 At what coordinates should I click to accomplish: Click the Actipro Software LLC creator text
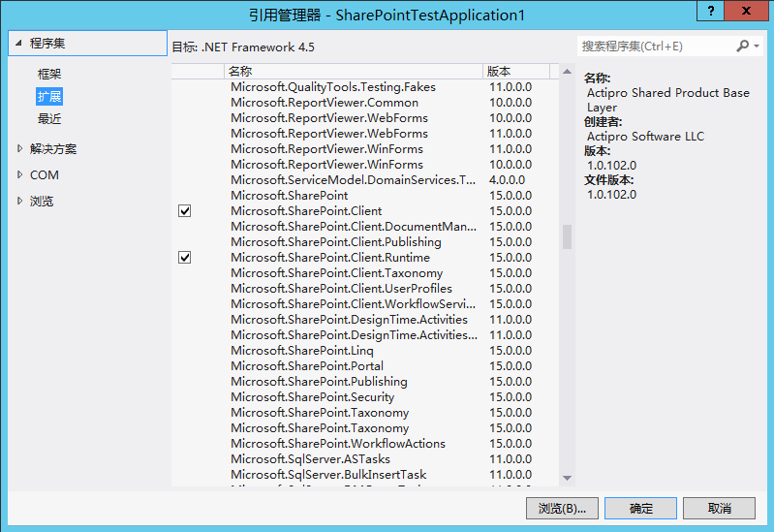(645, 137)
